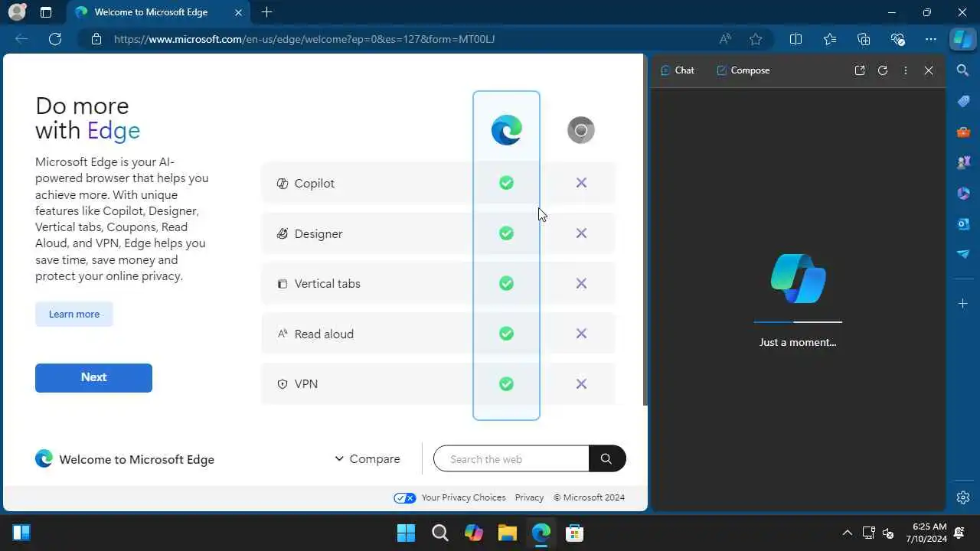
Task: Open the profile avatar icon
Action: [x=16, y=12]
